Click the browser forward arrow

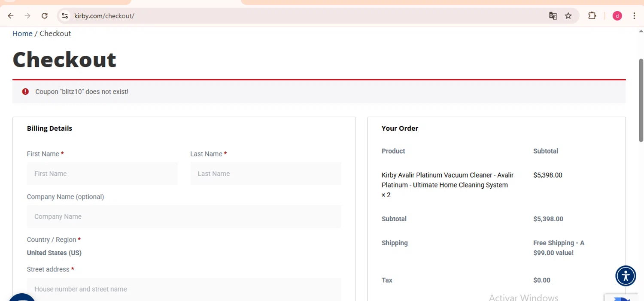tap(27, 16)
